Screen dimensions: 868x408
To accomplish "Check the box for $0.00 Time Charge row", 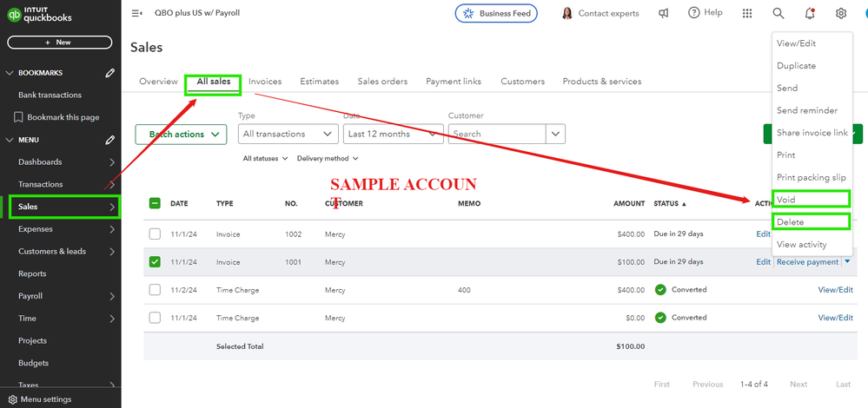I will 155,318.
